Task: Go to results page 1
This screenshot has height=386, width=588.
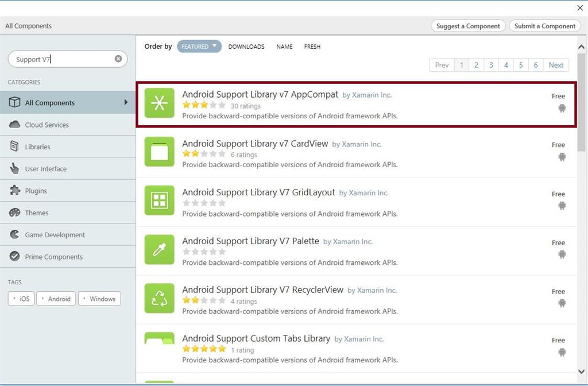Action: tap(462, 65)
